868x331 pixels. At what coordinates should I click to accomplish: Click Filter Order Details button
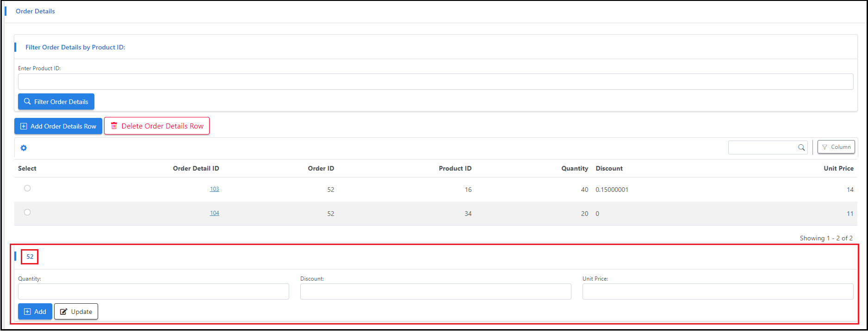pos(56,102)
